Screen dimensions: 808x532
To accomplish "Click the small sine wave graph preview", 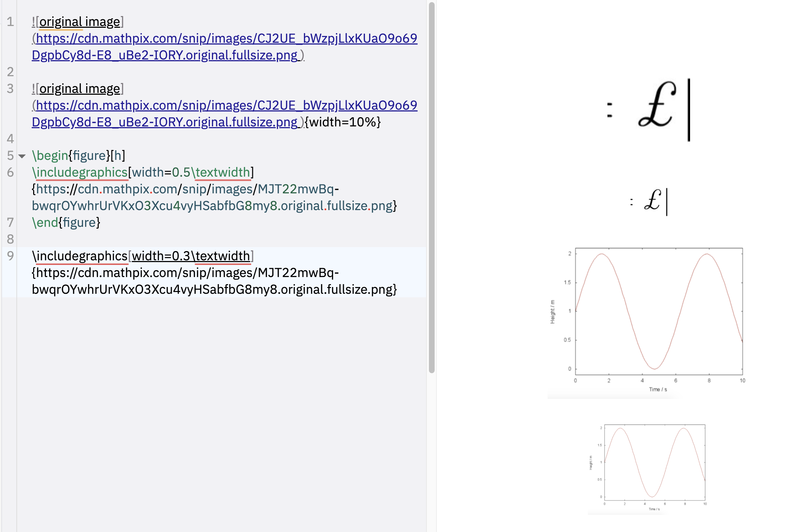I will (x=648, y=468).
